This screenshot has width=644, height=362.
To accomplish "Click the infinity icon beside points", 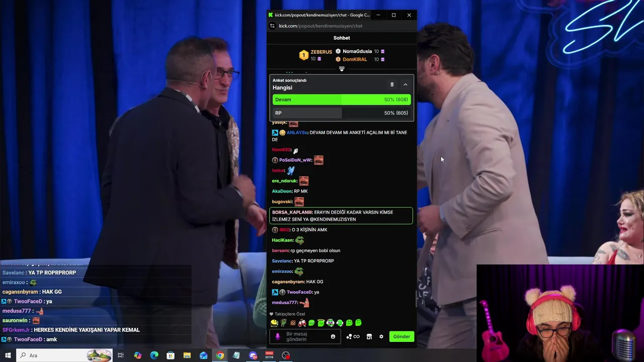I will pyautogui.click(x=357, y=336).
